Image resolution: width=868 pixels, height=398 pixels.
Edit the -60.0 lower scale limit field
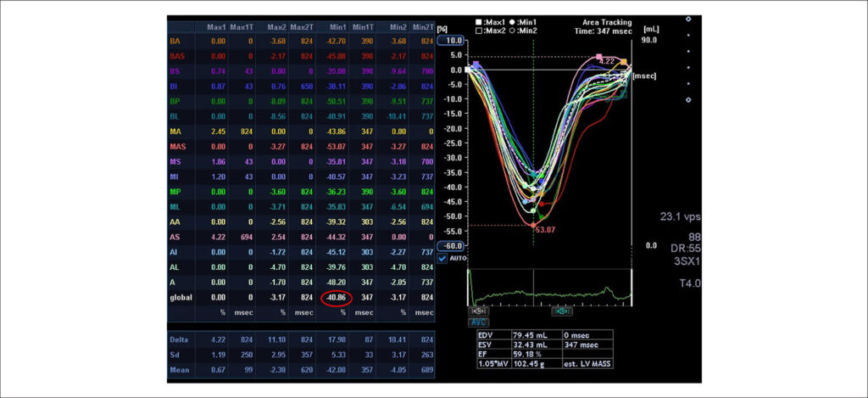[x=451, y=245]
